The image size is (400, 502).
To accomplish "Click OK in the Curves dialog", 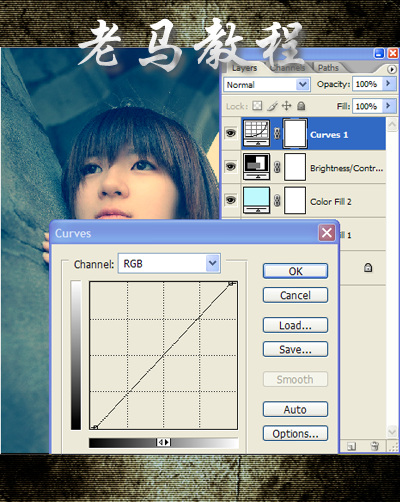I will coord(295,271).
